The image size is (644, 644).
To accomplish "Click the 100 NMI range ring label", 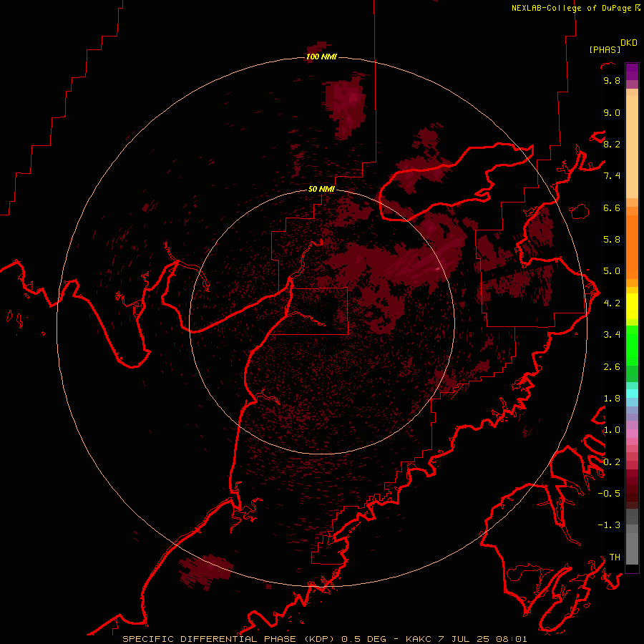I will (321, 57).
